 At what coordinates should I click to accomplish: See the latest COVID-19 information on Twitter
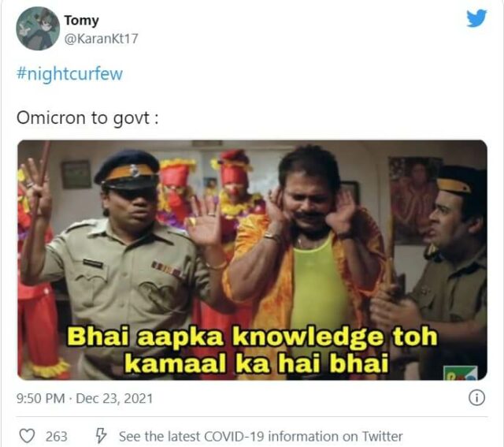[261, 437]
